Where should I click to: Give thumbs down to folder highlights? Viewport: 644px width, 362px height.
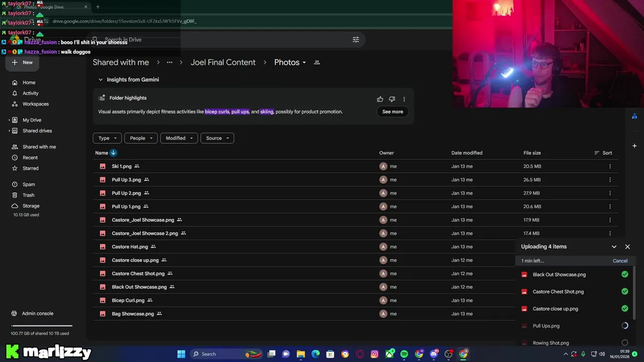click(x=392, y=99)
